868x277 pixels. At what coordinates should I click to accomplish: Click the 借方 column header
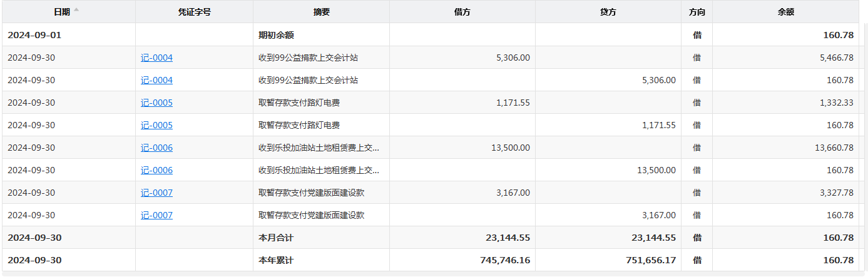tap(462, 12)
